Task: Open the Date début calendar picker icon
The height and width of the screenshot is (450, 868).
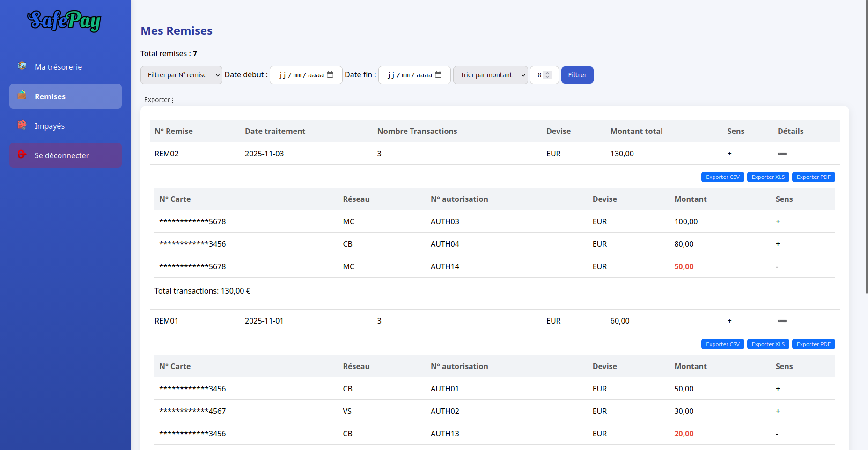Action: tap(330, 75)
